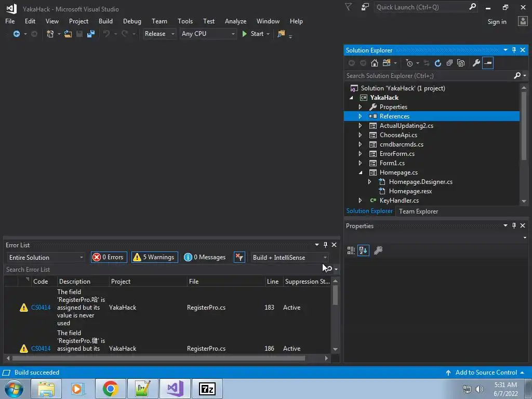Open the Tools menu
The width and height of the screenshot is (532, 399).
(185, 21)
